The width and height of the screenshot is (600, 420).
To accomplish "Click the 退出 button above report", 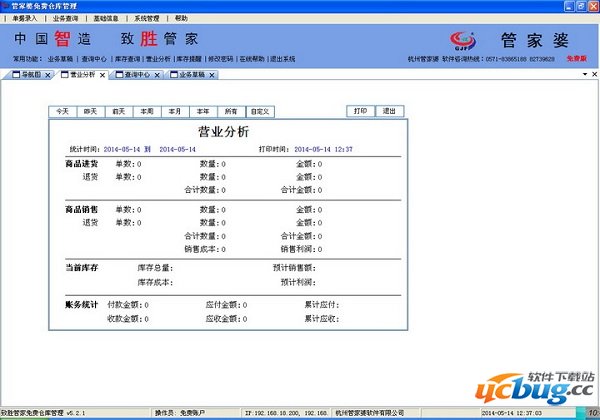I will pyautogui.click(x=389, y=111).
